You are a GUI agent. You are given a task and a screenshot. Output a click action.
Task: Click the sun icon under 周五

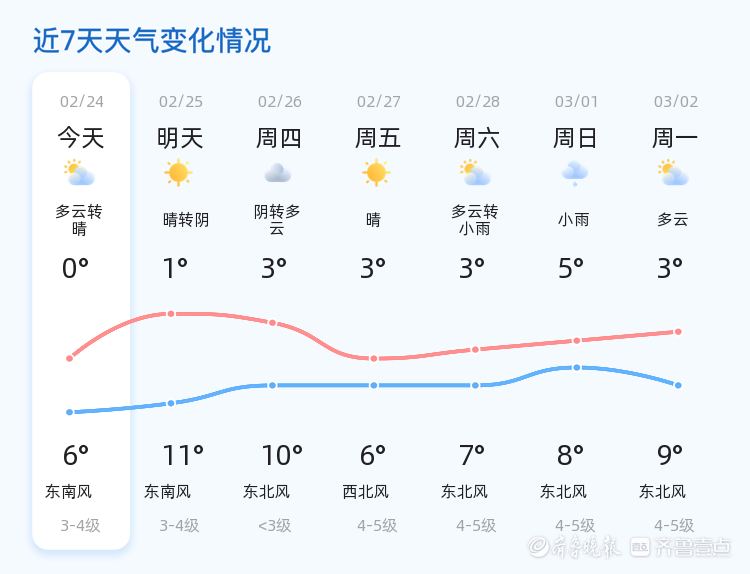coord(376,173)
